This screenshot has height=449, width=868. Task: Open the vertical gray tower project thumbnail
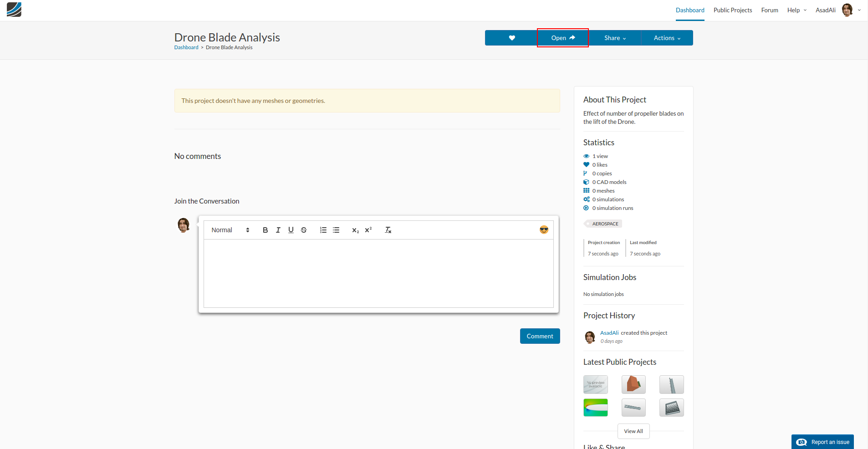click(x=672, y=384)
